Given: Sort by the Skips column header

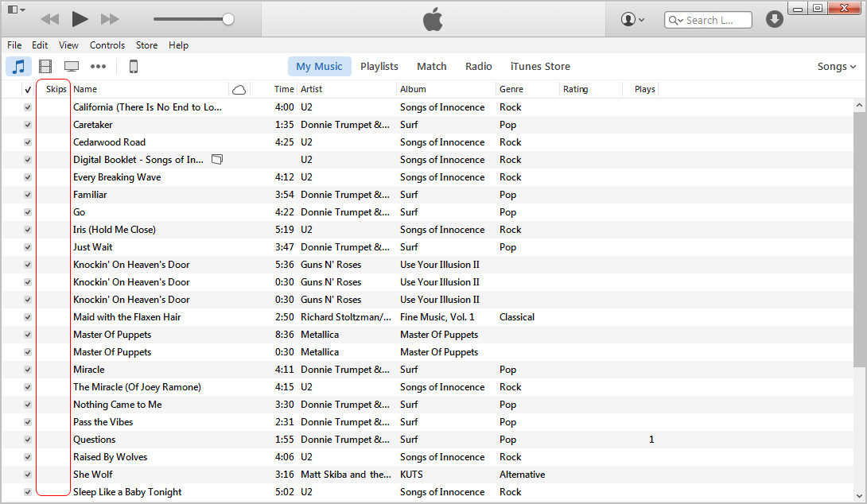Looking at the screenshot, I should (x=54, y=89).
